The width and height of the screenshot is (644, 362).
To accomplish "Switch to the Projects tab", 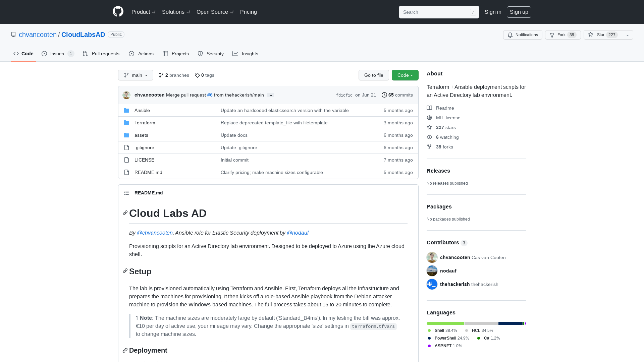I will pos(176,54).
